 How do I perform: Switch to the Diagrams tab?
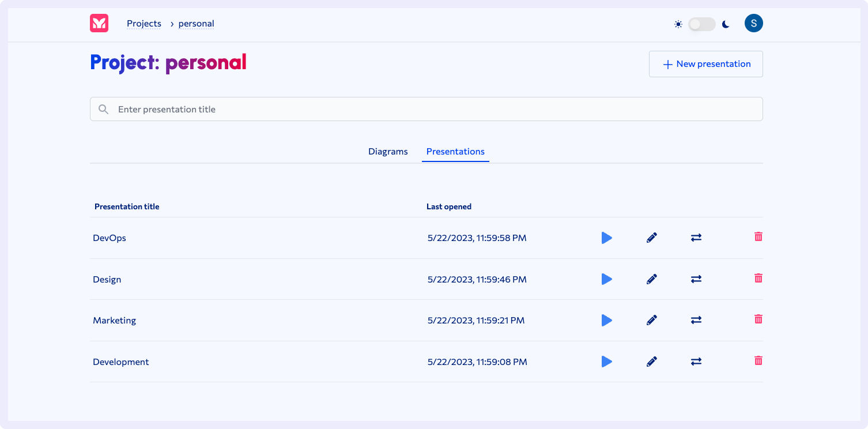[388, 152]
